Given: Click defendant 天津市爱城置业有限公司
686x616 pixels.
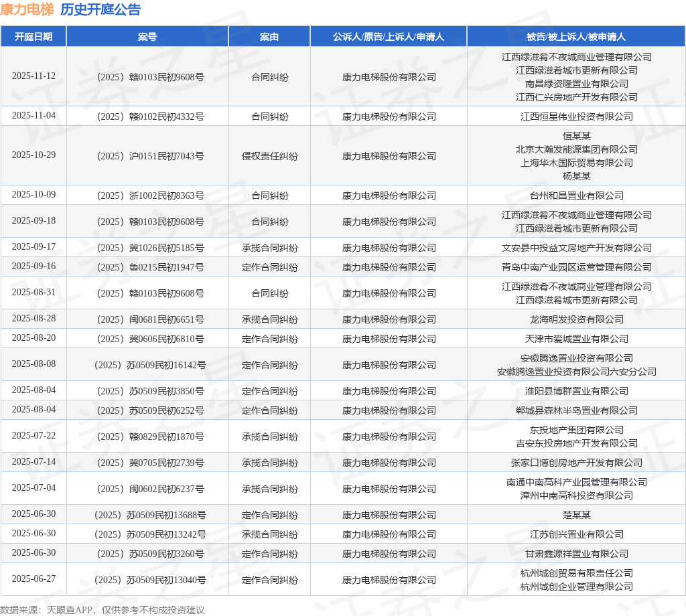Looking at the screenshot, I should point(576,339).
